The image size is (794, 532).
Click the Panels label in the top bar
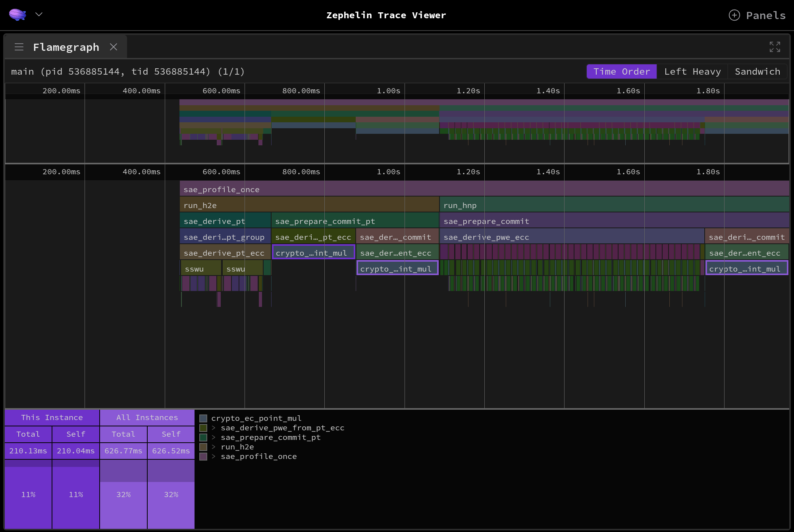pos(766,15)
